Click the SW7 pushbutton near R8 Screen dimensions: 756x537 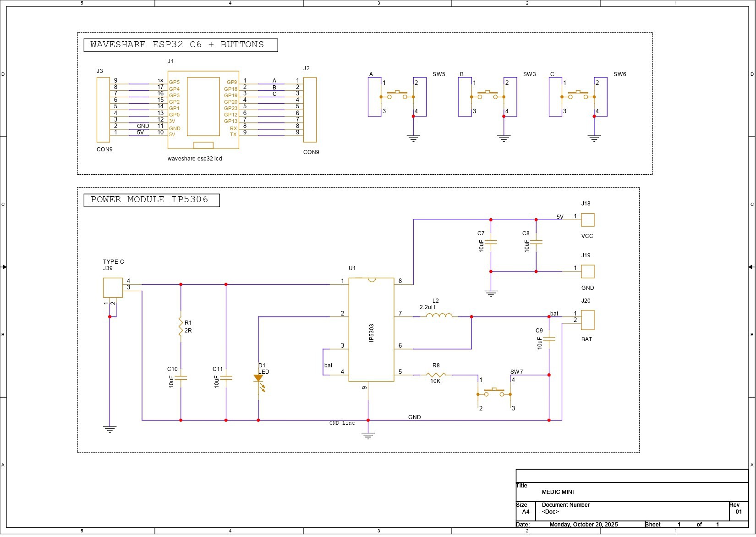pos(494,393)
